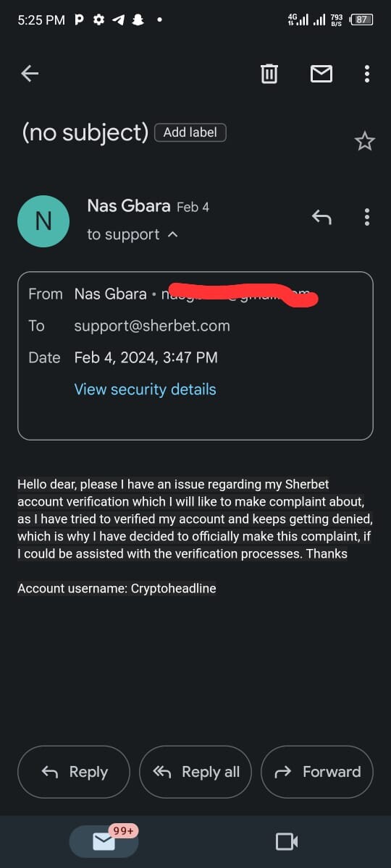
Task: Collapse the 'to support' details chevron
Action: point(172,235)
